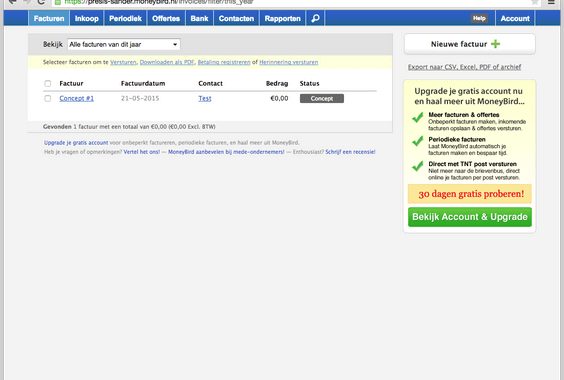The image size is (564, 380).
Task: Click the Upgrade je gratis account link
Action: pos(76,142)
